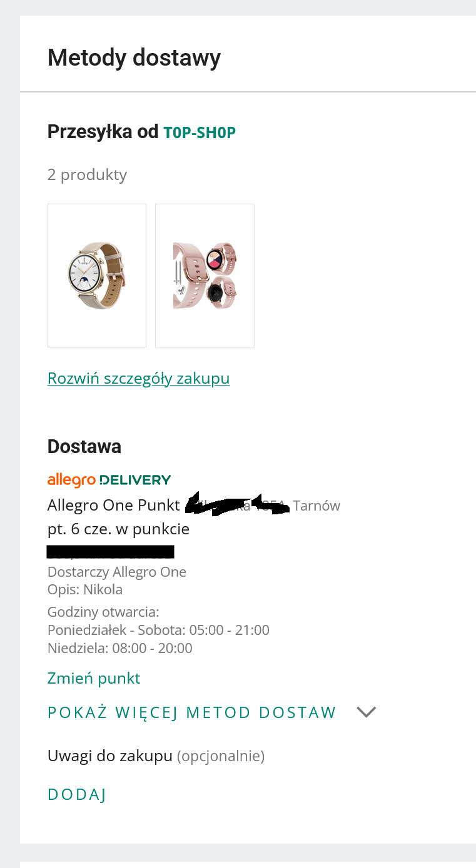The height and width of the screenshot is (868, 476).
Task: Select the Poniedziałek - Sobota opening hours
Action: [x=158, y=630]
